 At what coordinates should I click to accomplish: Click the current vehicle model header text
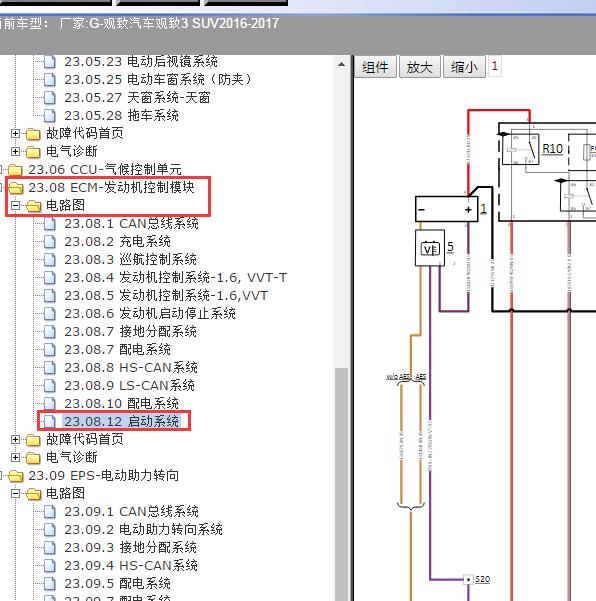(x=140, y=23)
